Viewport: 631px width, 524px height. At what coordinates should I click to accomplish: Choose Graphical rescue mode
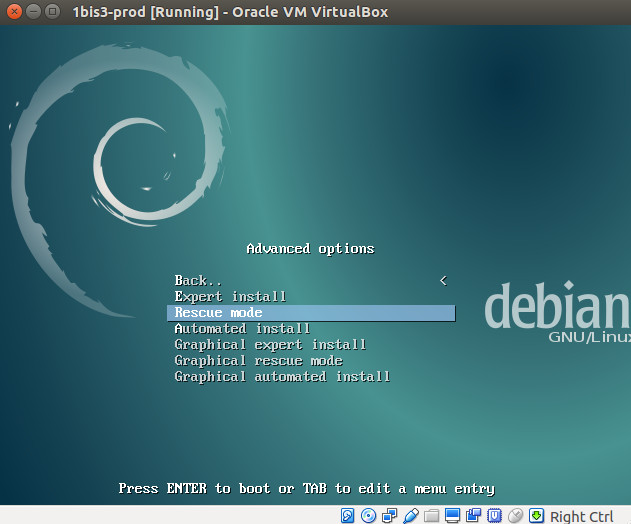[x=258, y=360]
